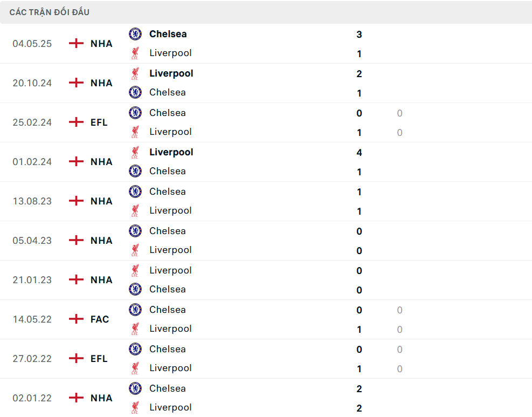This screenshot has height=417, width=532.
Task: Select the NHA league label for 01.02.24
Action: click(101, 162)
